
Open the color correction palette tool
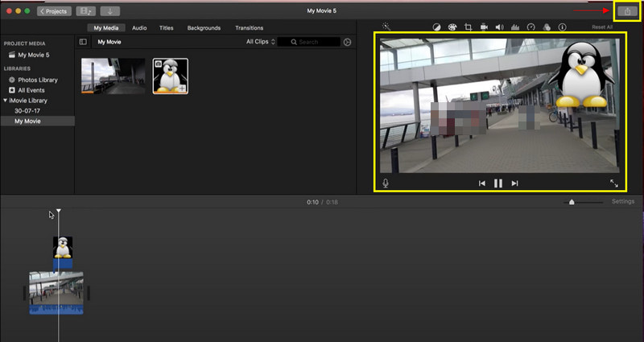coord(452,27)
